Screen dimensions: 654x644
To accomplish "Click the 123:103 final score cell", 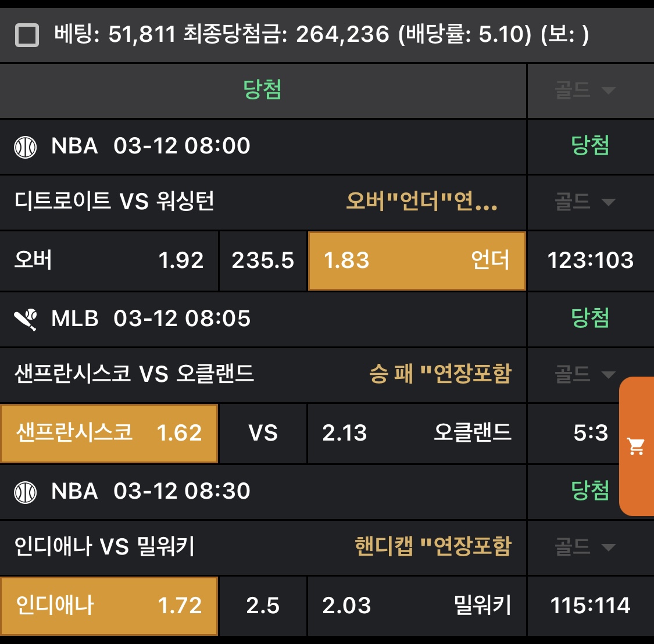I will click(590, 260).
